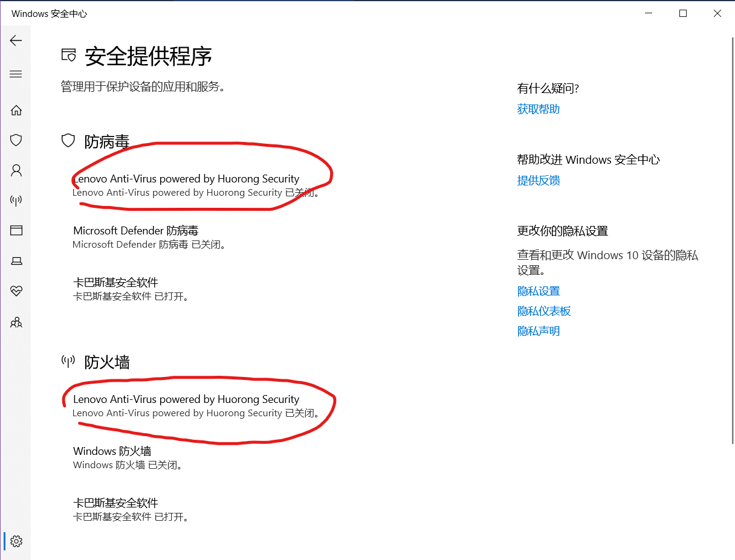Screen dimensions: 735x560
Task: Open the hamburger navigation menu
Action: click(16, 74)
